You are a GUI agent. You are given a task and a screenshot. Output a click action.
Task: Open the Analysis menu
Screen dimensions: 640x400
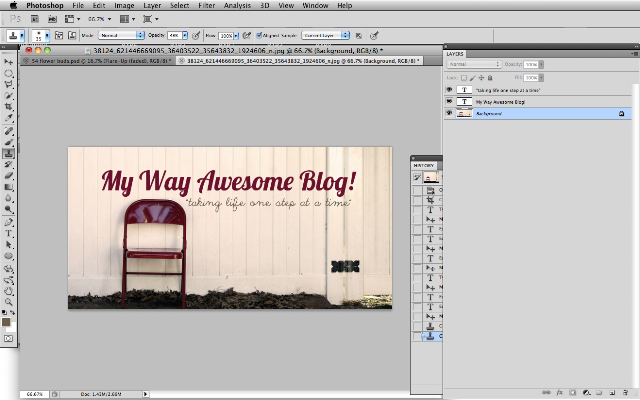pyautogui.click(x=237, y=5)
